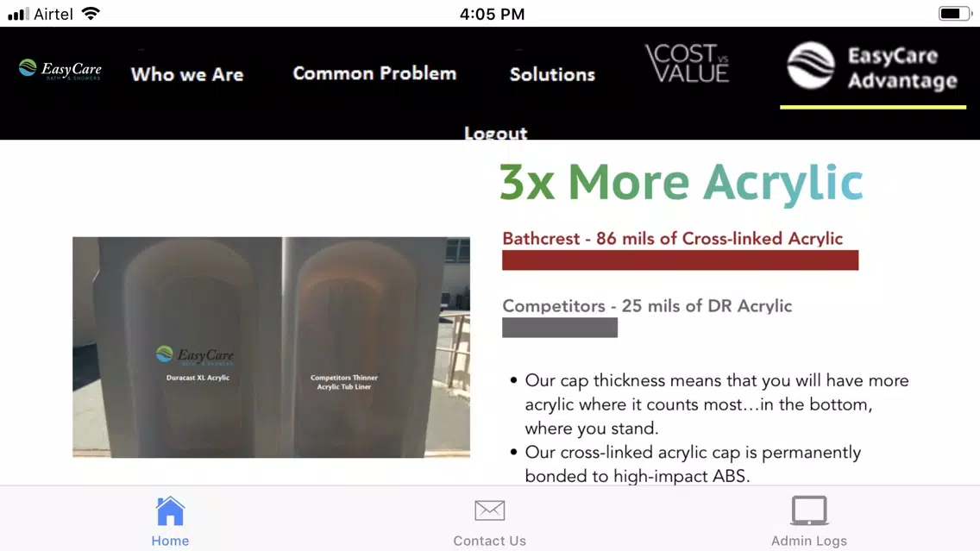Tap the Home tab label
This screenshot has height=551, width=980.
170,541
